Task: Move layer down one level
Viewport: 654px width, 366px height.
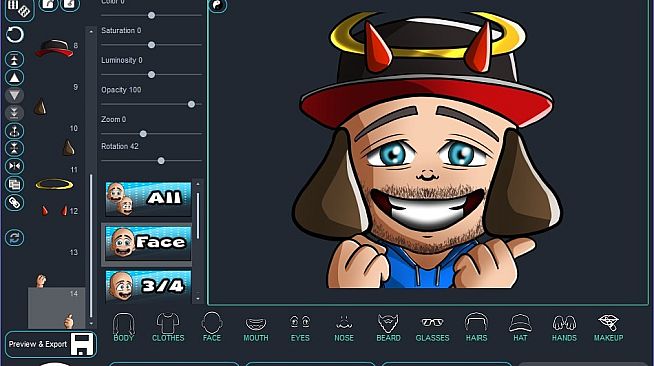Action: click(x=15, y=95)
